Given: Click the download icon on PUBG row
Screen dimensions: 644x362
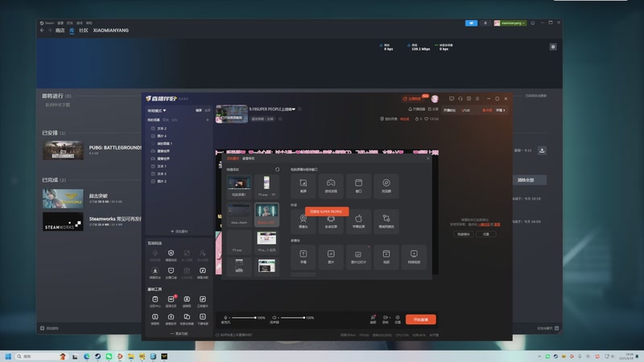Looking at the screenshot, I should (x=542, y=150).
